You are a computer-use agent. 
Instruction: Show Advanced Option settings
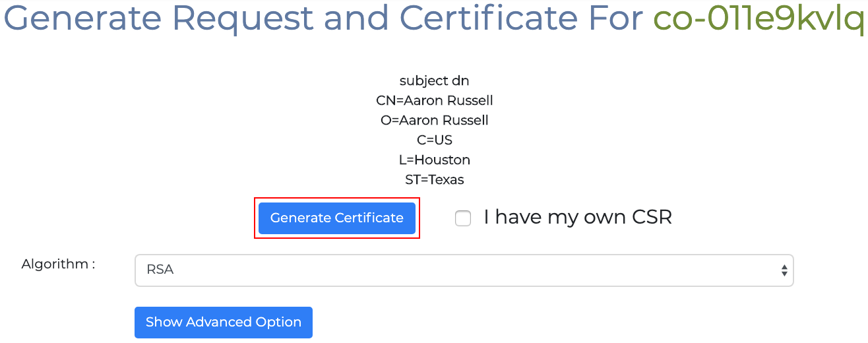tap(223, 323)
